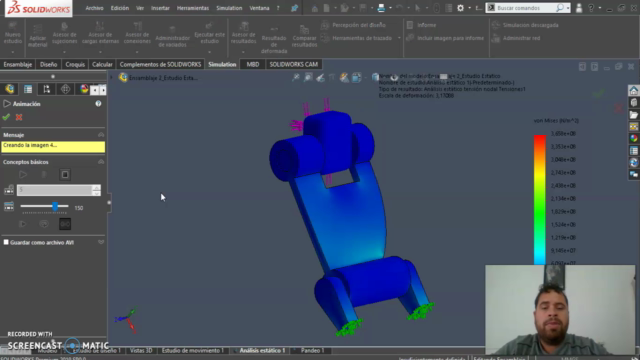640x360 pixels.
Task: Open the Ver menu
Action: click(x=140, y=8)
